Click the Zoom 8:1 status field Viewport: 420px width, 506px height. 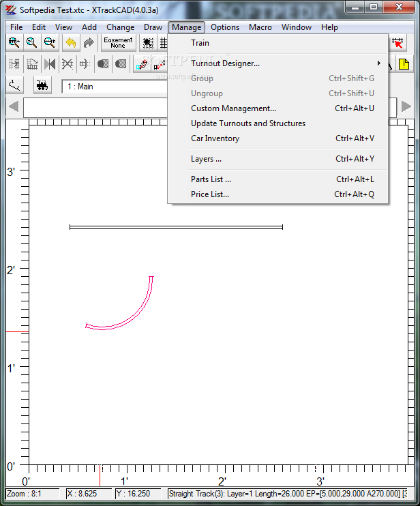pyautogui.click(x=33, y=494)
